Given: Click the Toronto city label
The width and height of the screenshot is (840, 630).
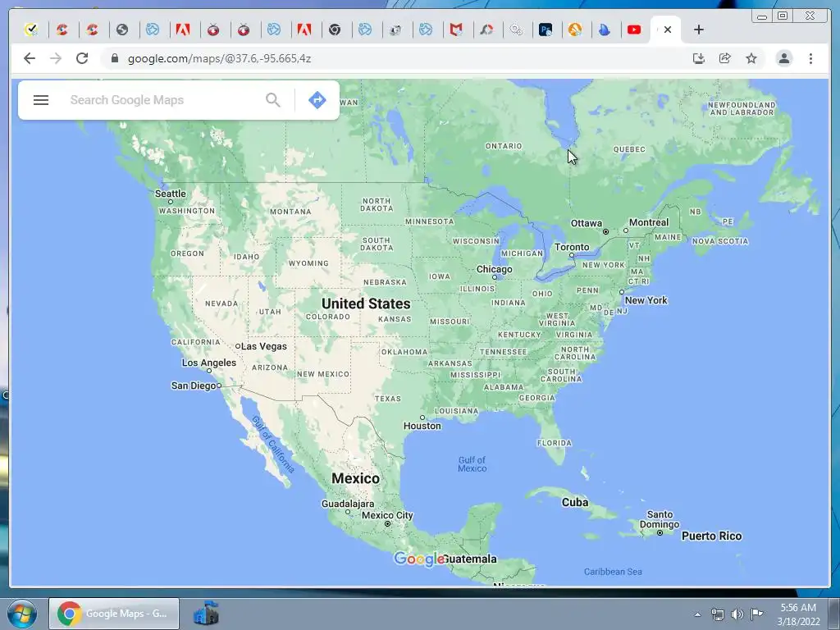Looking at the screenshot, I should coord(572,247).
